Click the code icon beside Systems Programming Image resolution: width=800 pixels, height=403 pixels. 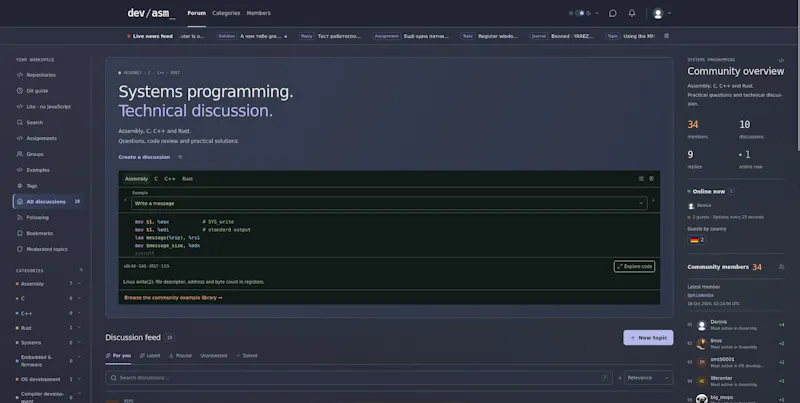click(x=781, y=60)
